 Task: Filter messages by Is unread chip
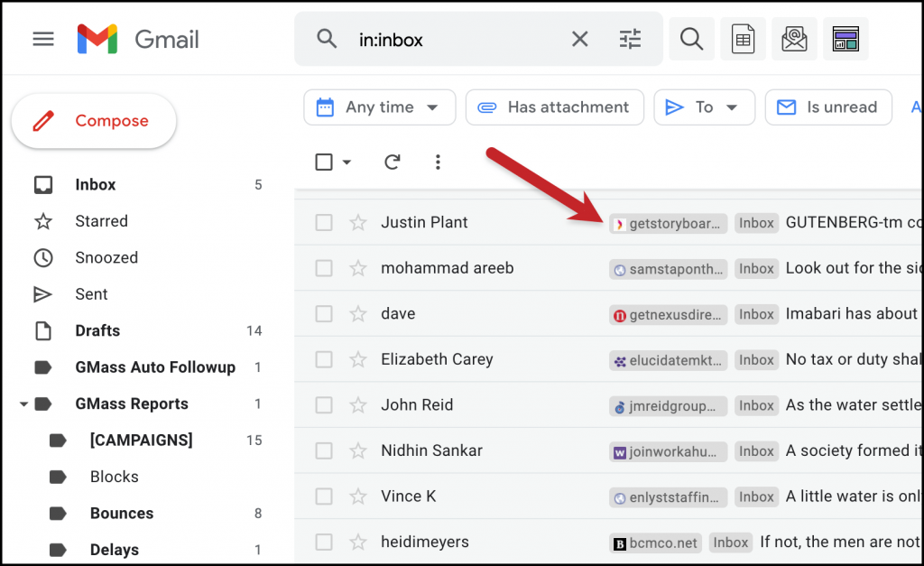pyautogui.click(x=827, y=107)
